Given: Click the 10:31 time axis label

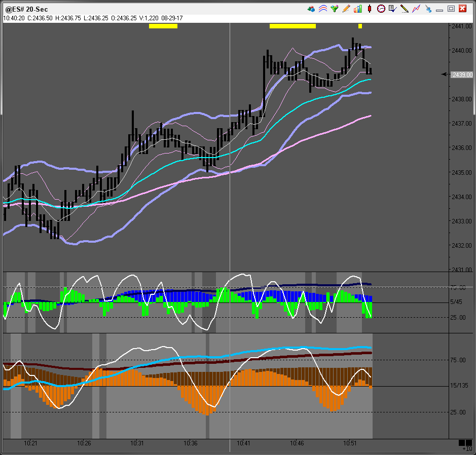Looking at the screenshot, I should (137, 443).
